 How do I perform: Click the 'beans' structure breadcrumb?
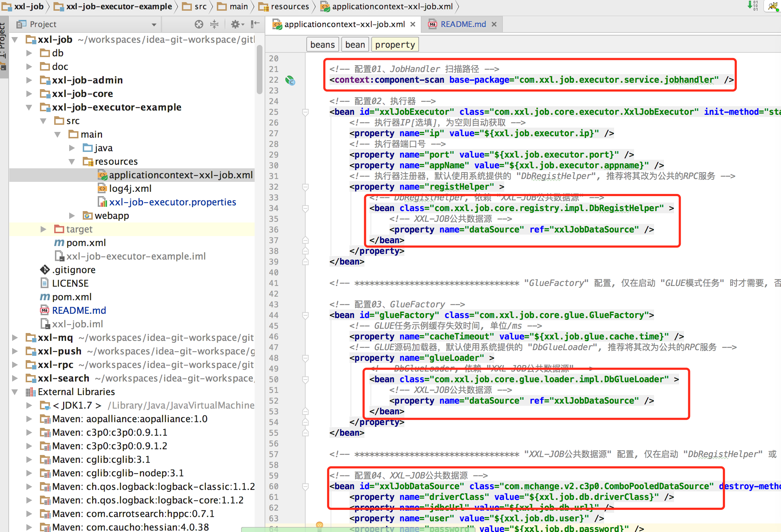(x=322, y=45)
